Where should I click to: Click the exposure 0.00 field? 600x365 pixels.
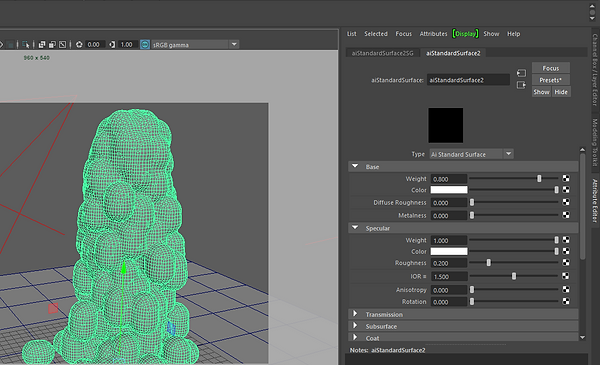point(95,44)
